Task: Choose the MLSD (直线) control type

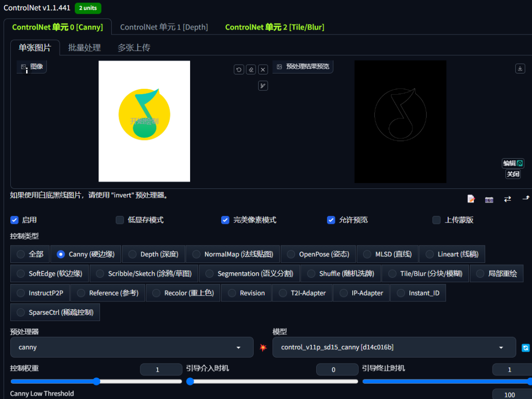Action: 388,254
